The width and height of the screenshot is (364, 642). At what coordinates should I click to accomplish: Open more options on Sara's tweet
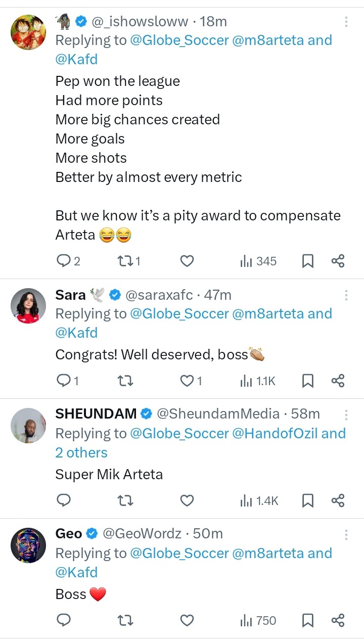[346, 295]
